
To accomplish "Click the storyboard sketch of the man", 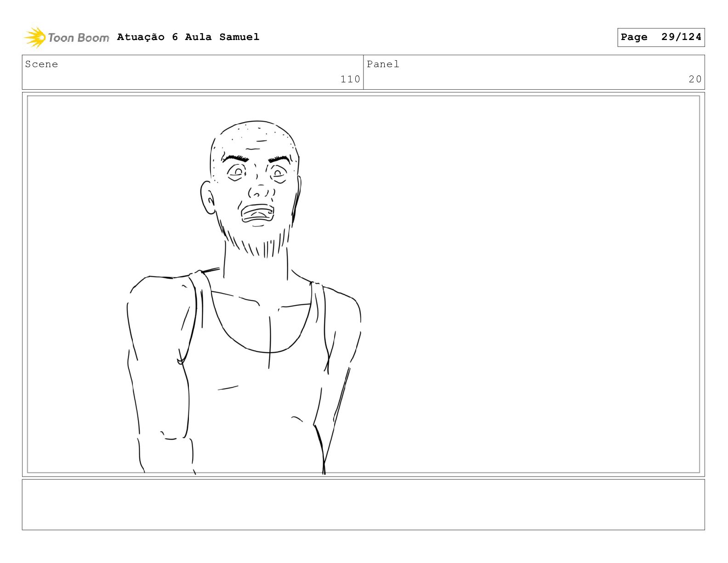I will pyautogui.click(x=244, y=298).
